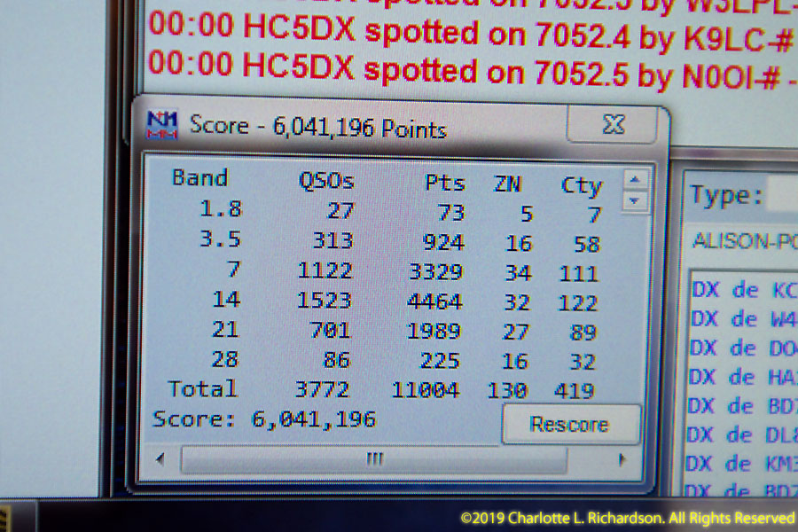Click the first DX de spot line

pyautogui.click(x=743, y=291)
